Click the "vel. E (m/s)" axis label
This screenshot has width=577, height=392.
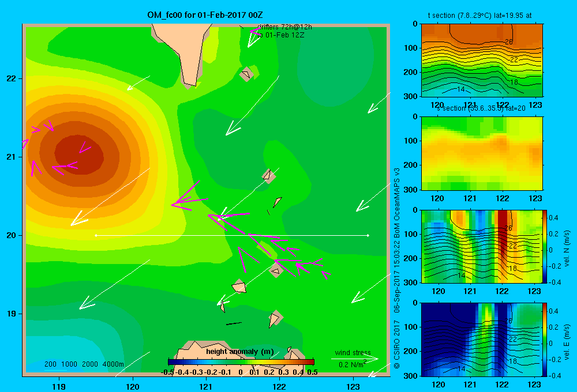(x=567, y=341)
